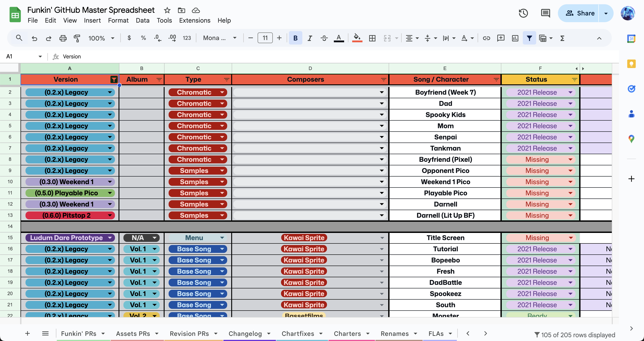Click the redo arrow icon
The image size is (644, 341).
tap(49, 38)
